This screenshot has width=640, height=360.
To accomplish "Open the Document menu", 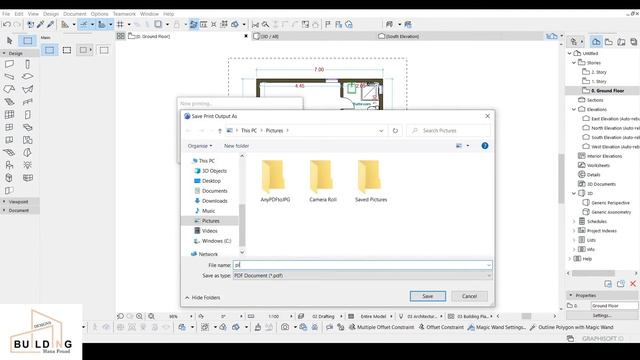I will 74,14.
